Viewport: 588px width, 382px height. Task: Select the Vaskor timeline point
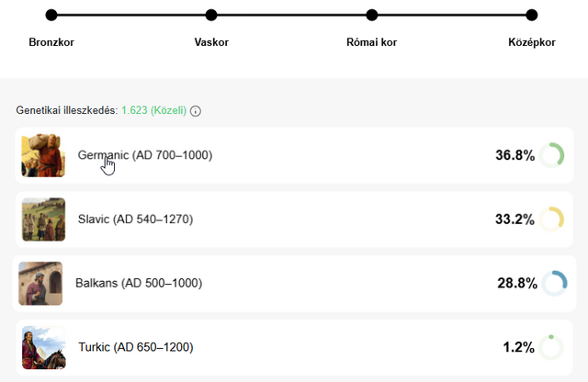pyautogui.click(x=211, y=15)
